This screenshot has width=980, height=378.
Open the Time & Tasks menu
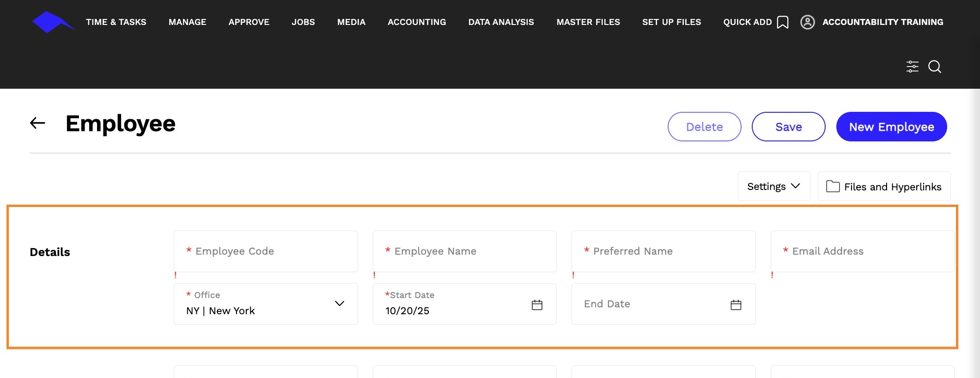116,22
